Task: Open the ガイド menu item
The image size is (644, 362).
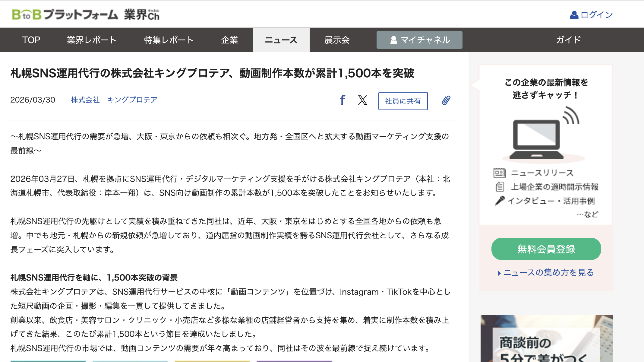Action: [x=568, y=40]
